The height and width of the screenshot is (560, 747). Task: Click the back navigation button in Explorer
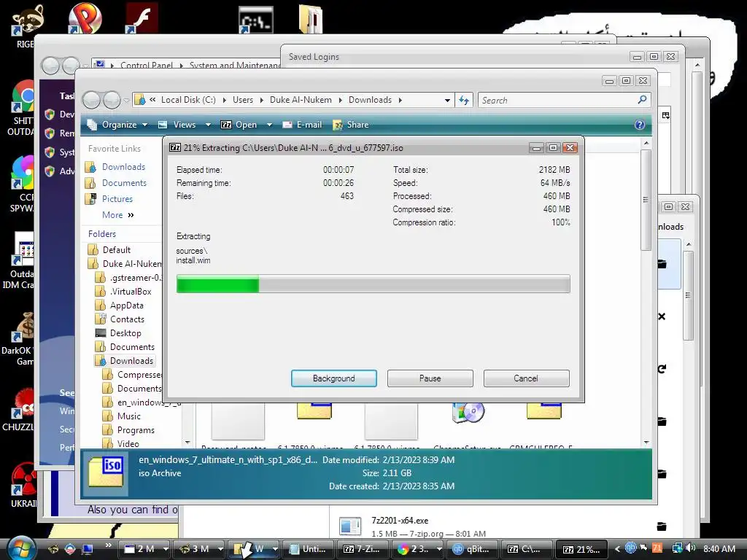click(x=92, y=100)
